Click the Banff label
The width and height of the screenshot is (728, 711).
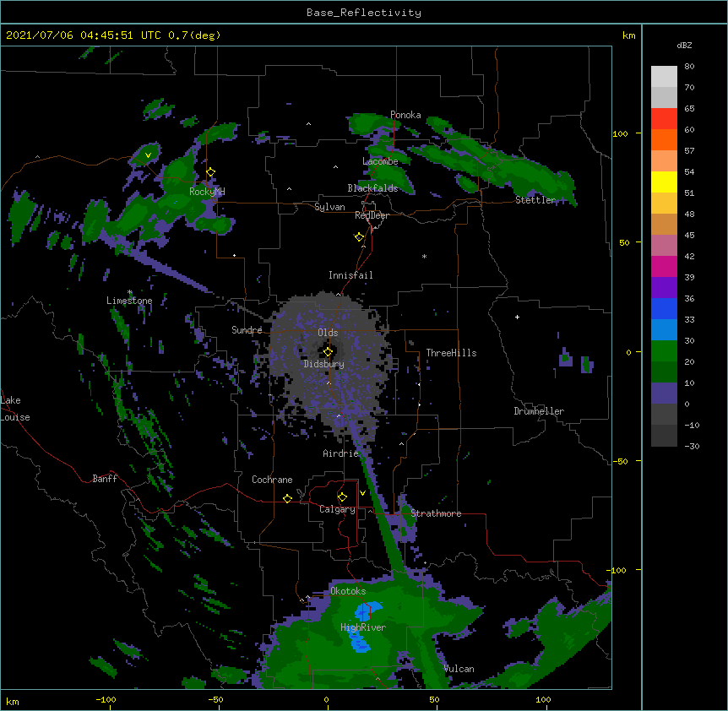point(105,479)
